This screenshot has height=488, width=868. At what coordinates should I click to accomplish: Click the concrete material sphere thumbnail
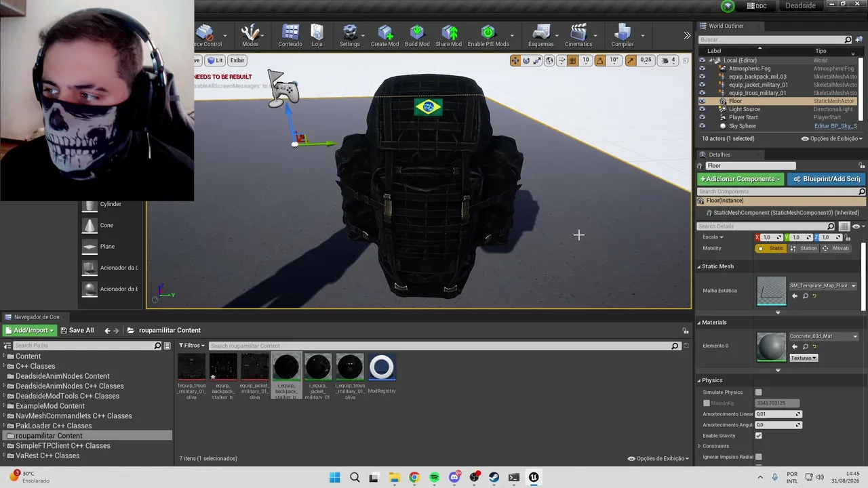(771, 346)
